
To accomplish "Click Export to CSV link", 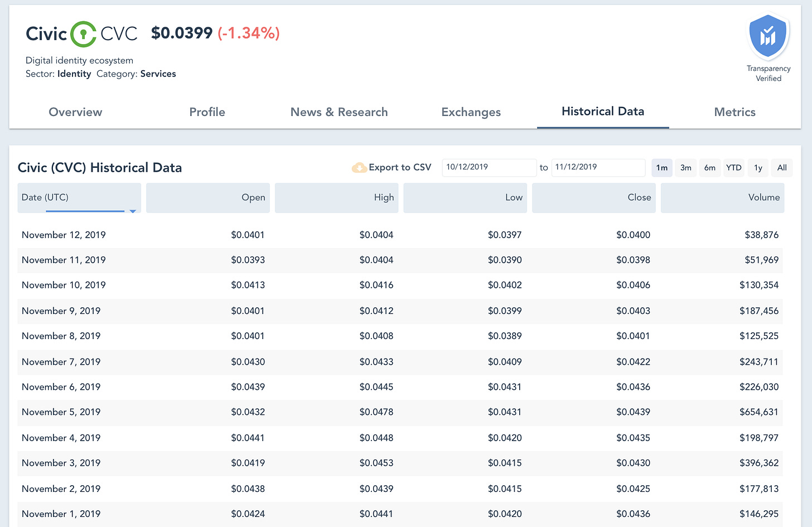I will (x=399, y=167).
